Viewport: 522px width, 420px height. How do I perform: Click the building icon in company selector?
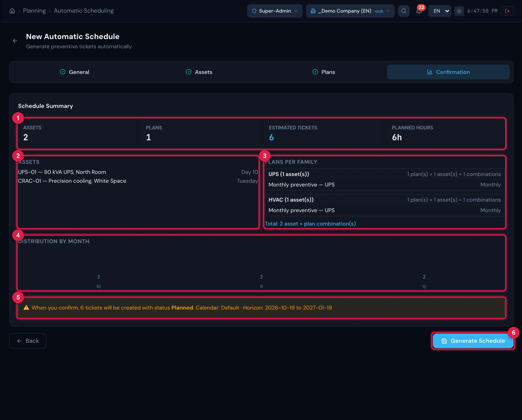pos(313,11)
